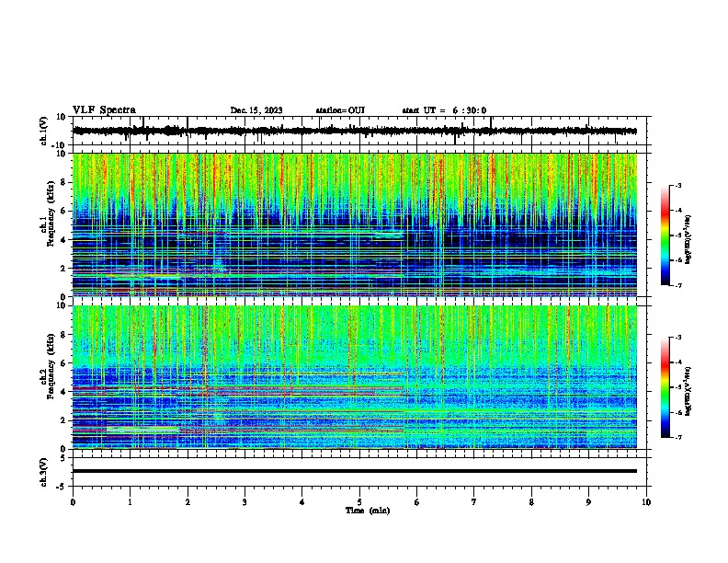Click the ch.2 colorbar log(PSD) label
Viewport: 728px width, 563px height.
pyautogui.click(x=688, y=391)
